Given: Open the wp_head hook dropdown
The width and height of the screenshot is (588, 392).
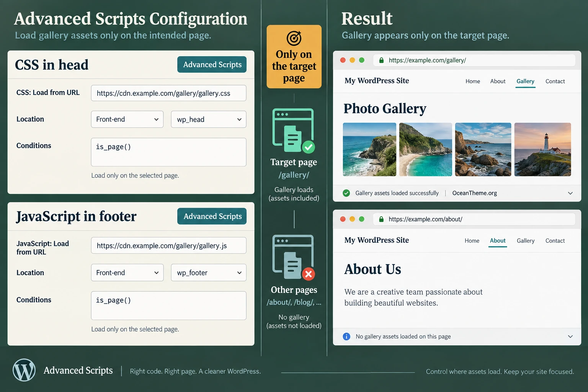Looking at the screenshot, I should pos(209,119).
